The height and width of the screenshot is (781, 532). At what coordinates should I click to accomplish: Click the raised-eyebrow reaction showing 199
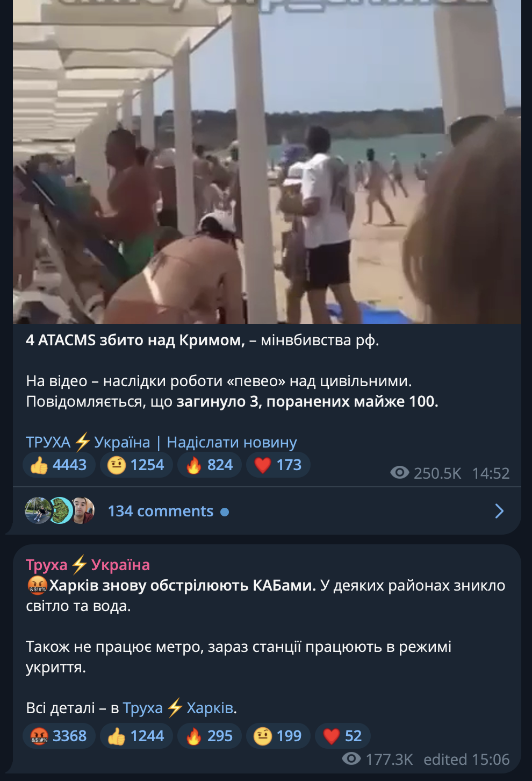(x=278, y=736)
